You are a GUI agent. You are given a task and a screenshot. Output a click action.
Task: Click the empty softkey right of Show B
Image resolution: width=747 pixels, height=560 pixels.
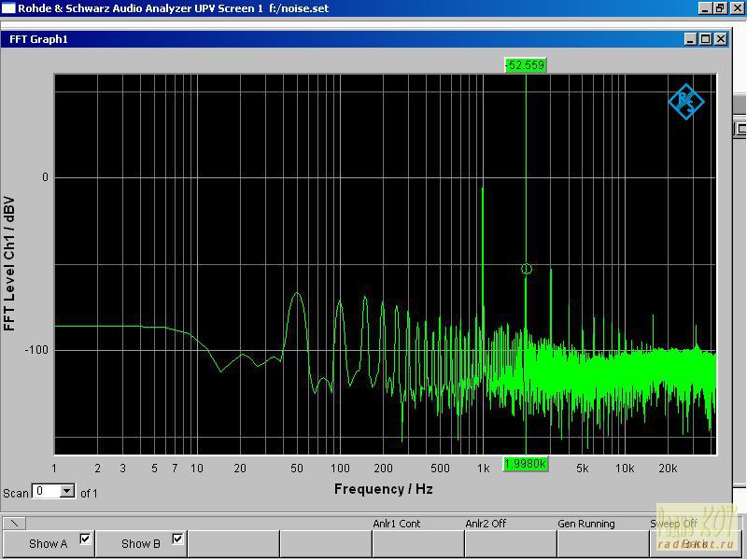pyautogui.click(x=233, y=544)
